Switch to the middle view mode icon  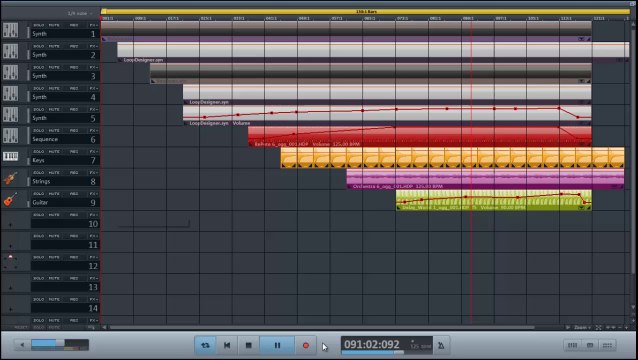click(x=590, y=345)
